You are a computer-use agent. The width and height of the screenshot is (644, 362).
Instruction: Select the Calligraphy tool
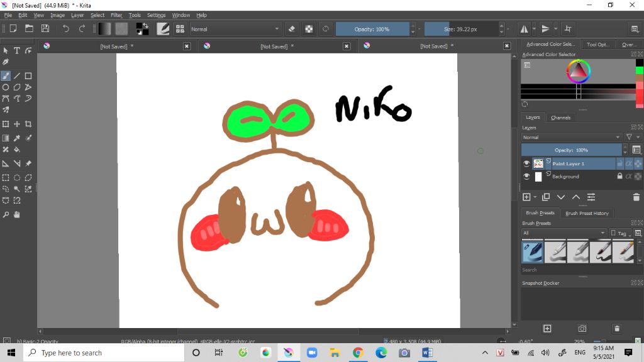[x=6, y=62]
